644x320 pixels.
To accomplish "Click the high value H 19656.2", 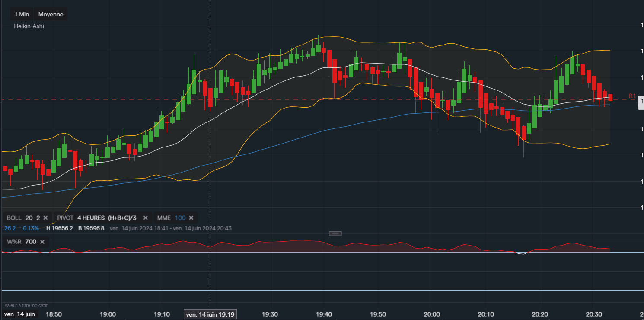I will tap(61, 228).
